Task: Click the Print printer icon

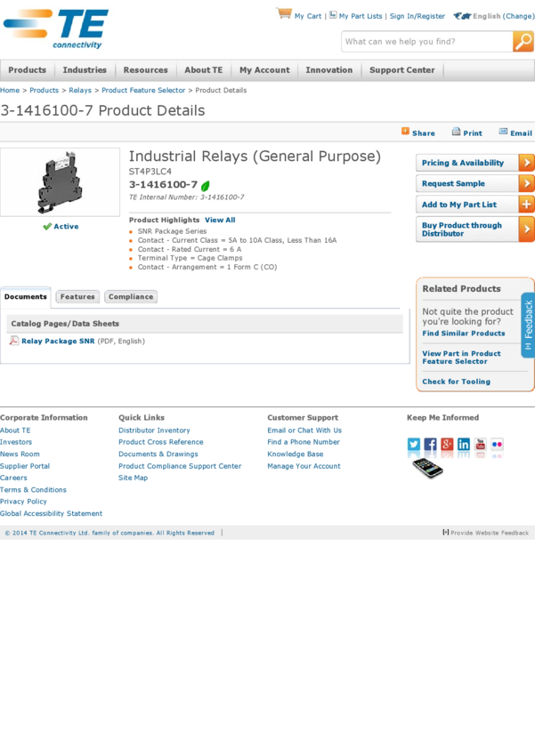Action: point(456,132)
